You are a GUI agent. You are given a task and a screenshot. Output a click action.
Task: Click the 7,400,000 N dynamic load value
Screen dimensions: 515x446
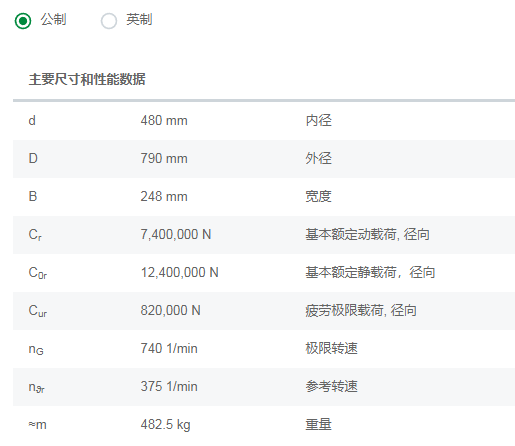(x=176, y=234)
